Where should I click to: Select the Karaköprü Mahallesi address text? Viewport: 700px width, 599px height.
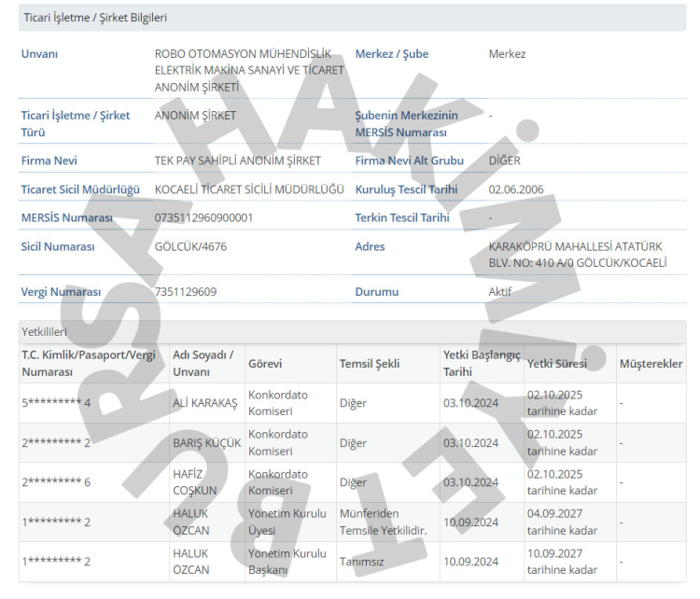(577, 255)
